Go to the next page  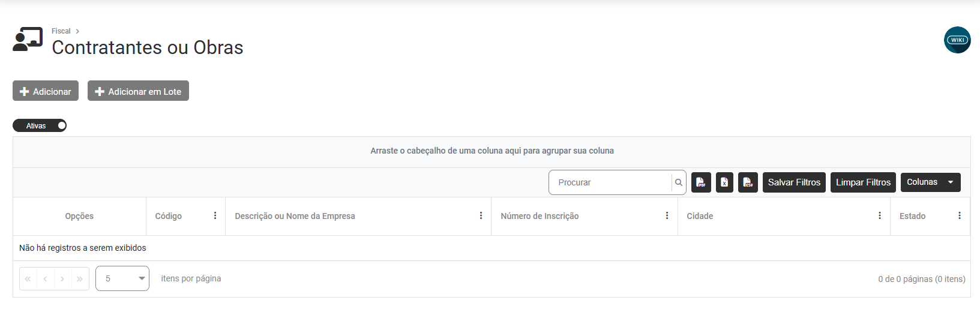pyautogui.click(x=62, y=279)
